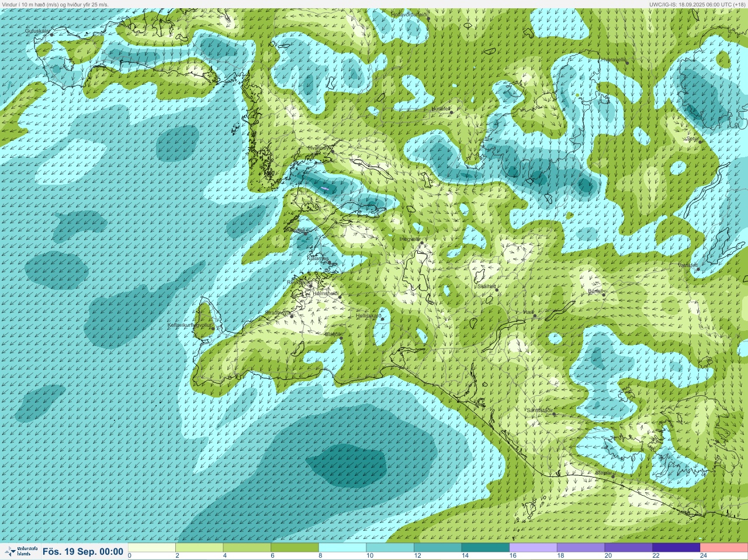Click the Skálholt station label

pos(487,286)
